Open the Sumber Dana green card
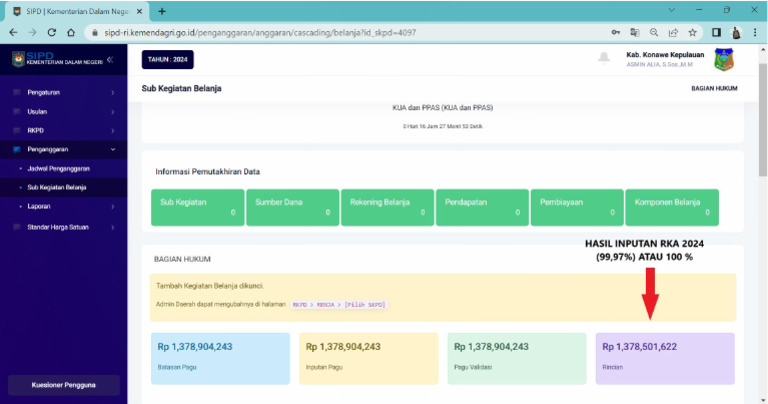 [290, 205]
